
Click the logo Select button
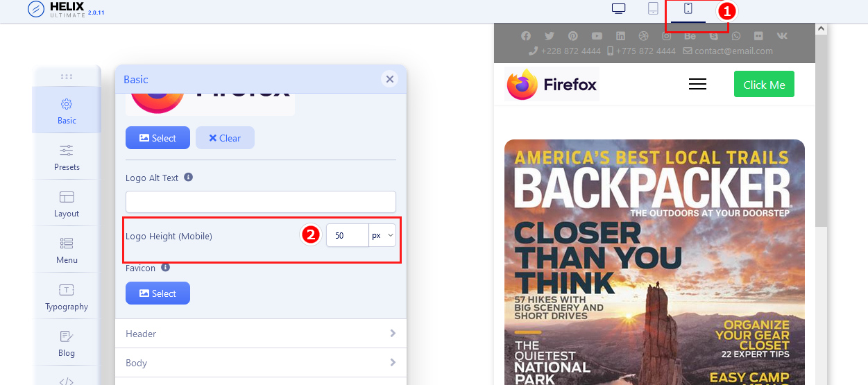(x=158, y=137)
